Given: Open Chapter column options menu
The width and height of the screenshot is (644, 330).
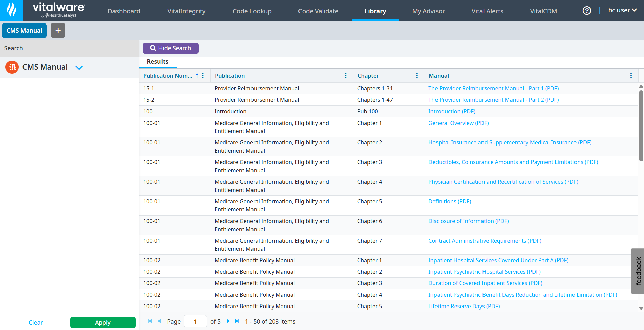Looking at the screenshot, I should tap(417, 76).
